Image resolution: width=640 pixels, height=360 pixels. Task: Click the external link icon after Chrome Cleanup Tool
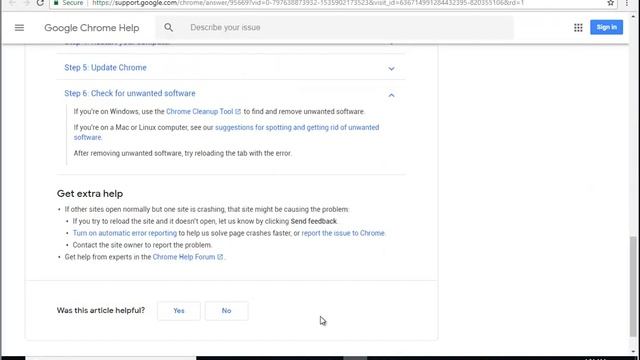(x=238, y=111)
